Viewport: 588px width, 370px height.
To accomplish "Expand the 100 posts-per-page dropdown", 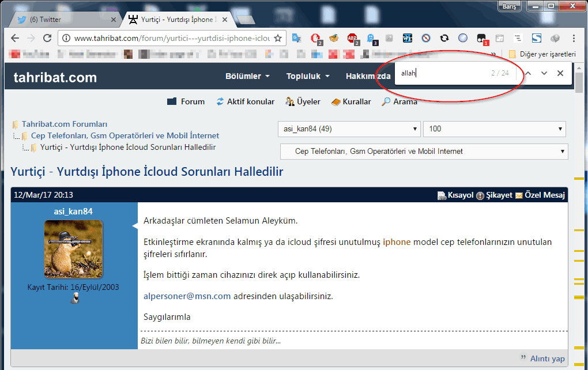I will click(494, 129).
